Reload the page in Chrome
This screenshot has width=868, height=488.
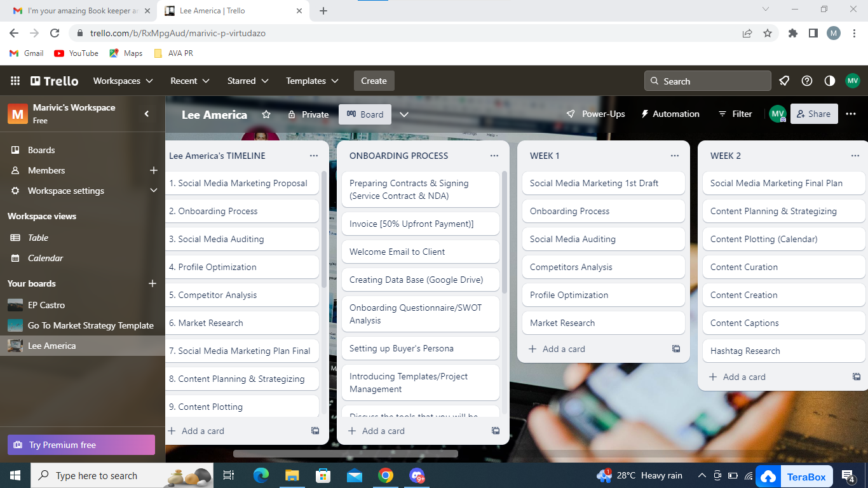point(55,33)
